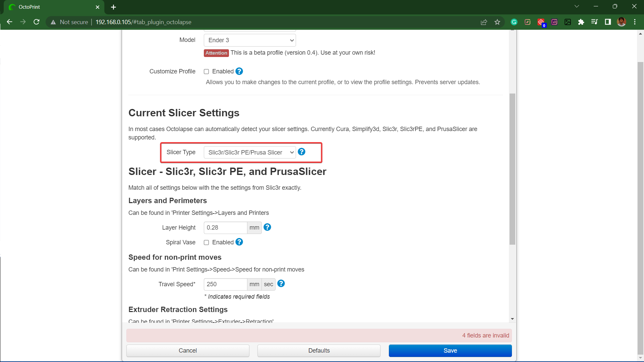Click the 'Layers and Perimeters' heading

pos(168,200)
